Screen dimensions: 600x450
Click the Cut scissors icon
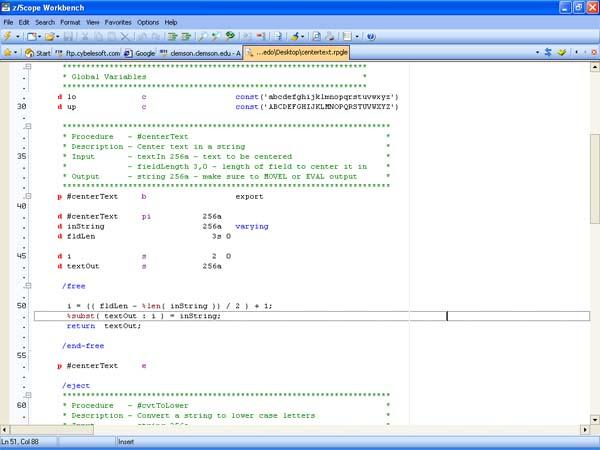[x=85, y=36]
